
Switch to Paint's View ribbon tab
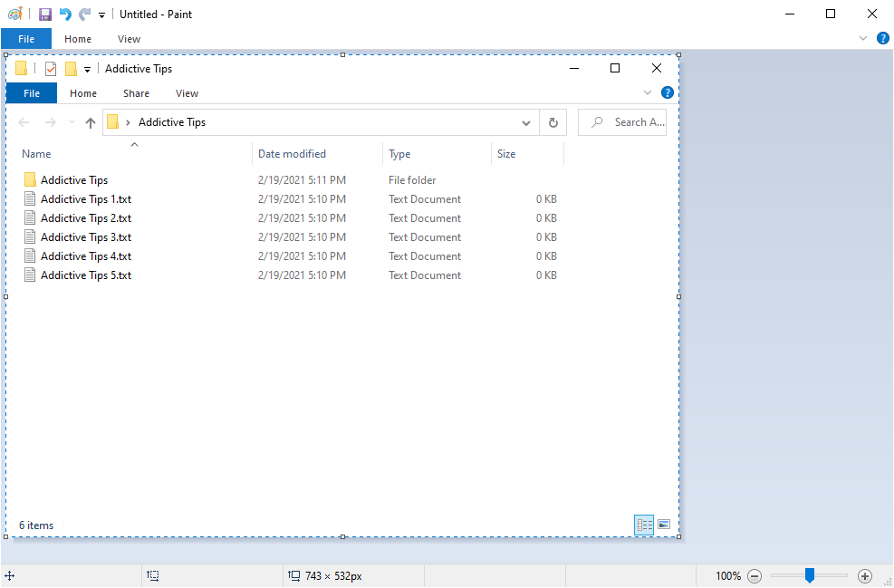[129, 39]
